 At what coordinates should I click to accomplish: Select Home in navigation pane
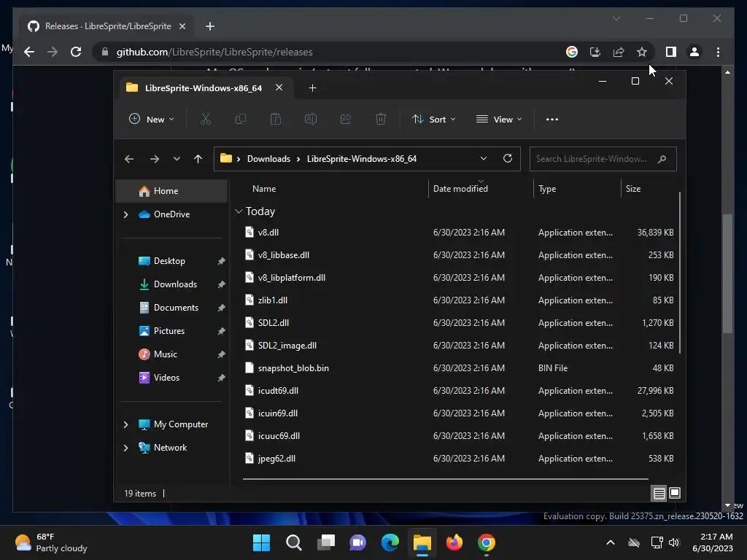click(171, 191)
